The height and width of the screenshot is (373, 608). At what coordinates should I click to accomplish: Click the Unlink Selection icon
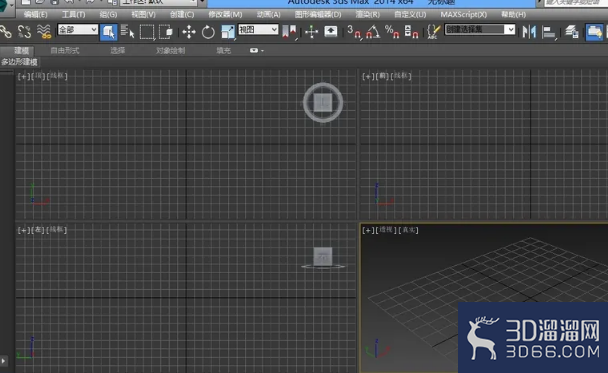pos(24,32)
